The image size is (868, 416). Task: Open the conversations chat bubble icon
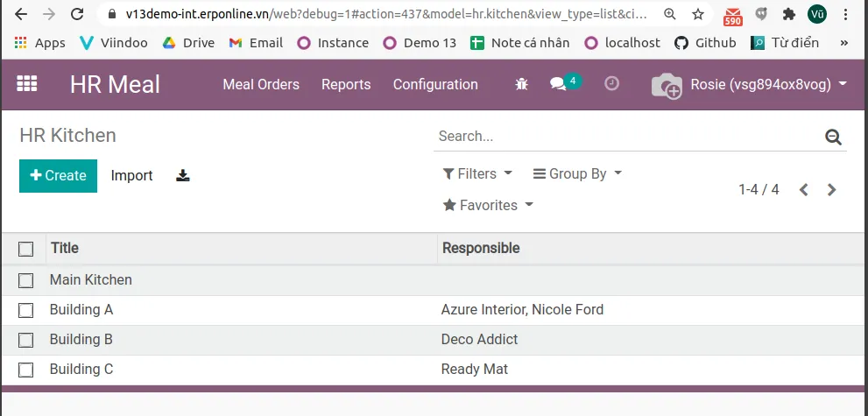(558, 83)
